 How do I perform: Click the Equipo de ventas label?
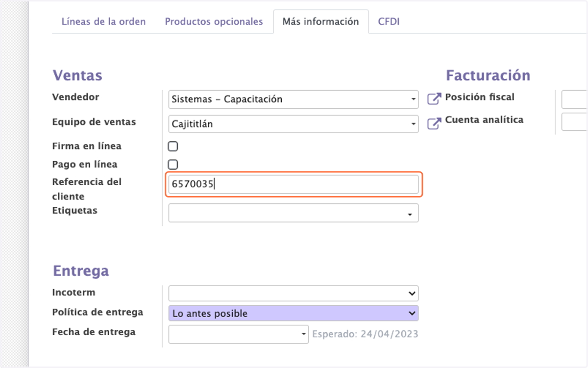point(94,122)
